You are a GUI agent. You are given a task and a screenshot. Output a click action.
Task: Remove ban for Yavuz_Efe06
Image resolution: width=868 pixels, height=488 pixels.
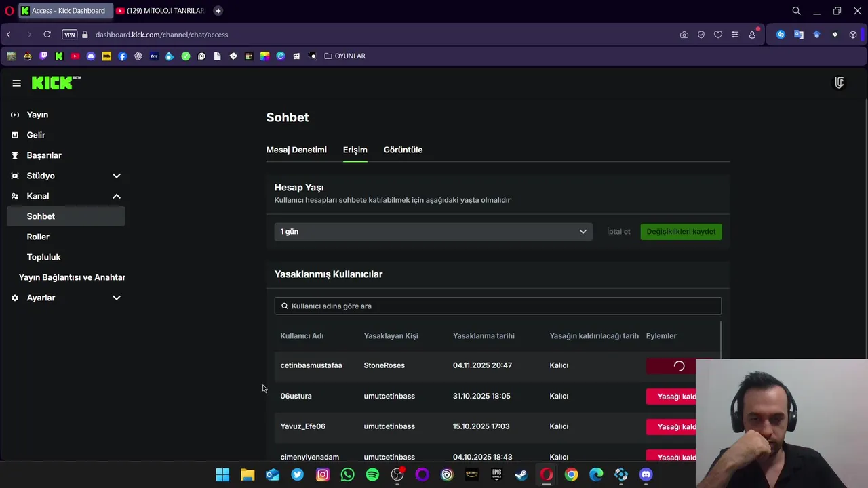(x=671, y=427)
